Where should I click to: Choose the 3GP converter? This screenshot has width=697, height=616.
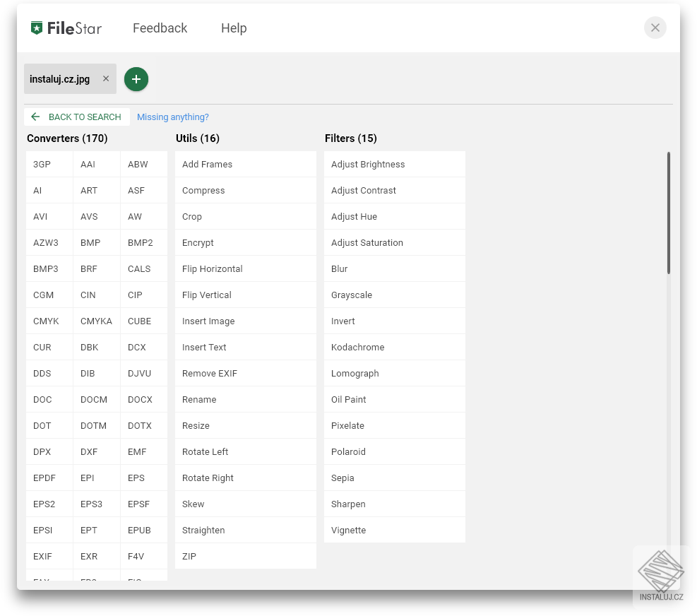[x=49, y=164]
